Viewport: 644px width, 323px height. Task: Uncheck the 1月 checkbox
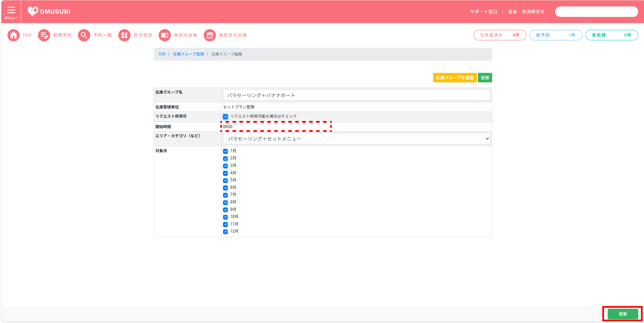tap(225, 151)
